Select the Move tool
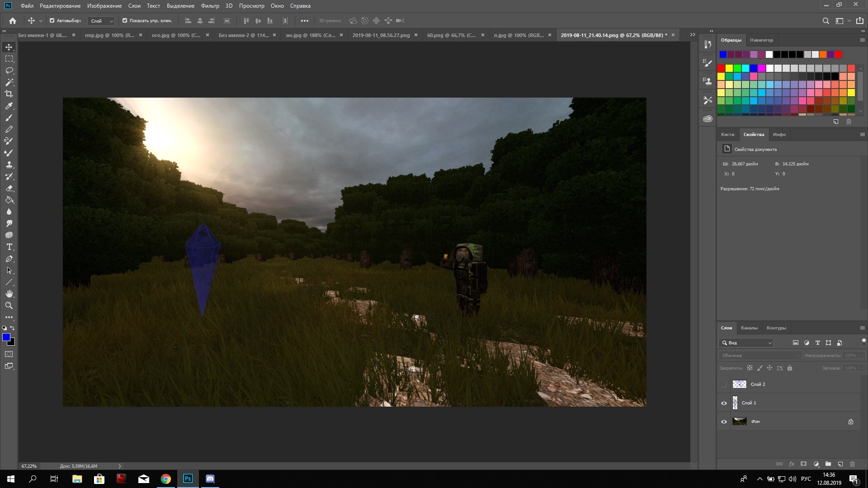This screenshot has height=488, width=868. pos(9,47)
